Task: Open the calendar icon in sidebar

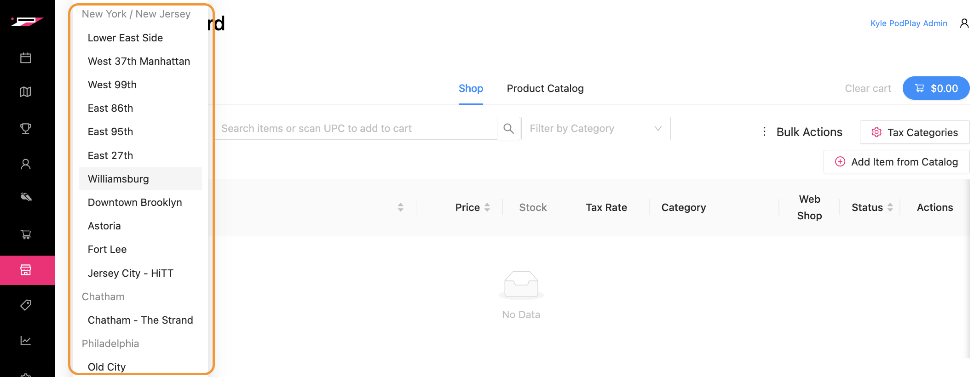Action: point(26,58)
